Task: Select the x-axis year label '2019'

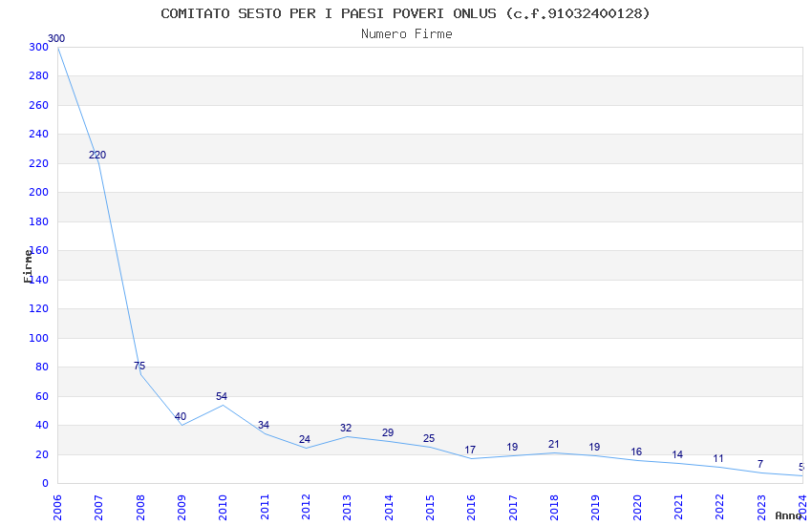Action: 595,507
